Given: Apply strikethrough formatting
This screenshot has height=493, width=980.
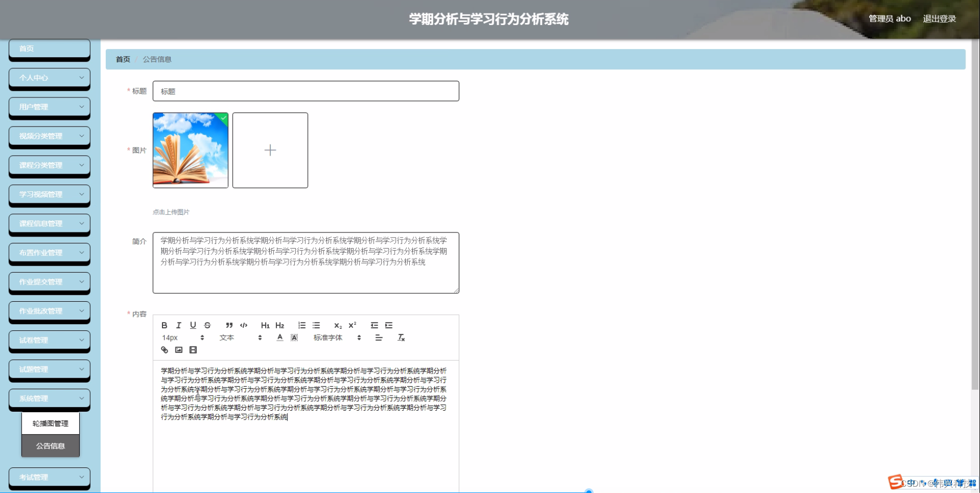Looking at the screenshot, I should click(207, 325).
